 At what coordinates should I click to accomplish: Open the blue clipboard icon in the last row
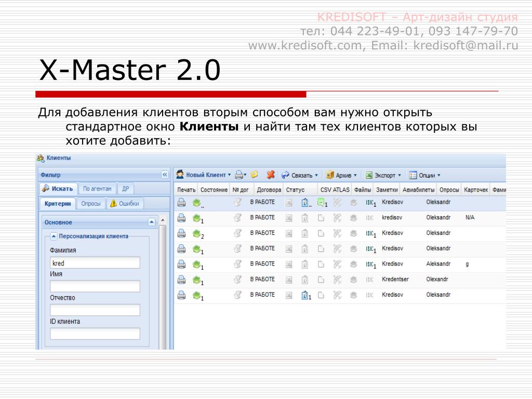[x=304, y=295]
